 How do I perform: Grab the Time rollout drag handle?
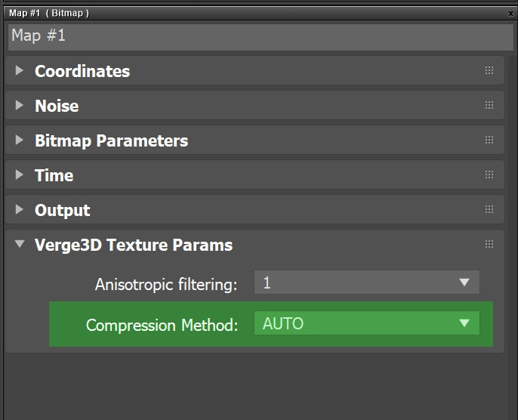489,174
